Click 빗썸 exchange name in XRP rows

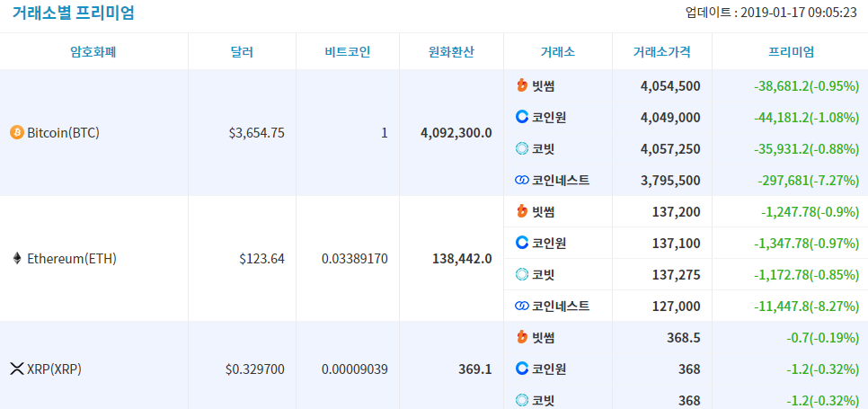(x=544, y=338)
